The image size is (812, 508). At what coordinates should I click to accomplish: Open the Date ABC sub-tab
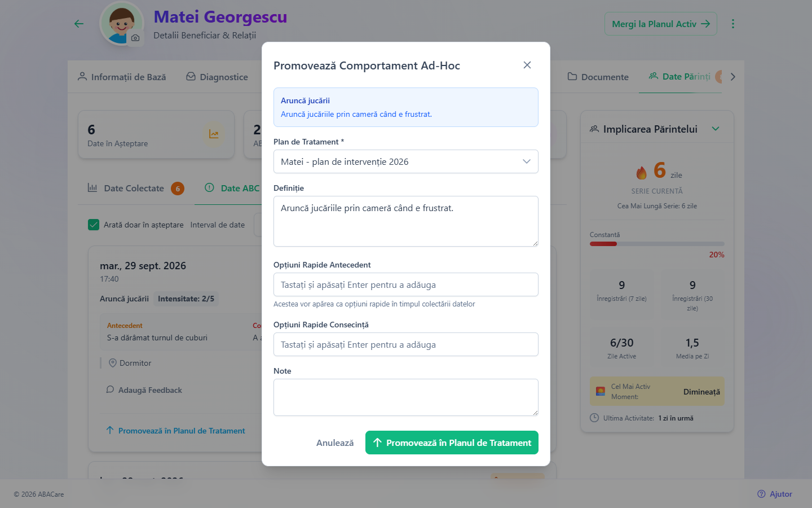(x=232, y=188)
